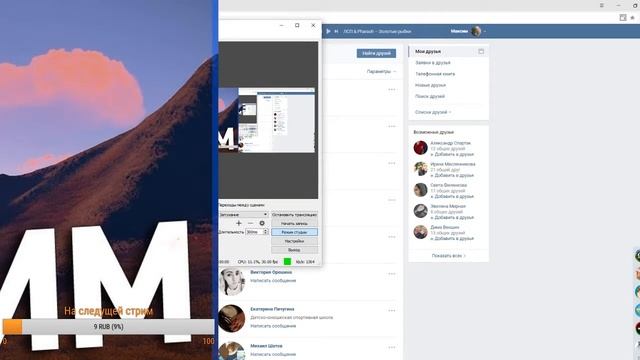Screen dimensions: 640x360
Task: Open the transition type dropdown in OBS
Action: click(x=244, y=215)
